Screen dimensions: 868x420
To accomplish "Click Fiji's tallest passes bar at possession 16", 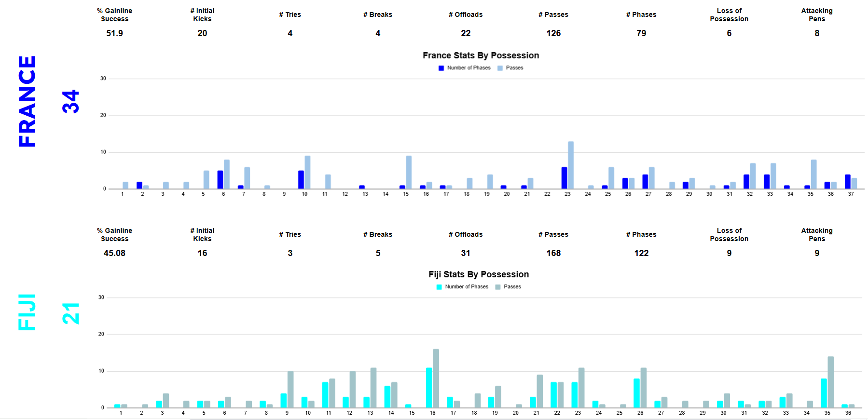I will [436, 378].
